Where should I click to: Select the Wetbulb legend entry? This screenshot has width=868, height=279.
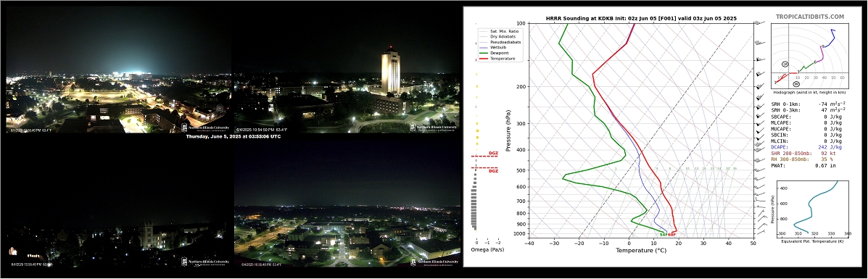(x=494, y=48)
